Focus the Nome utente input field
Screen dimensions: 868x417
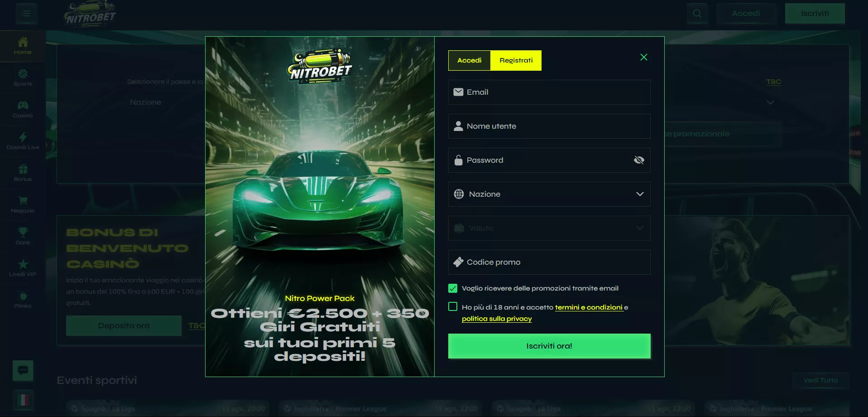pyautogui.click(x=549, y=126)
